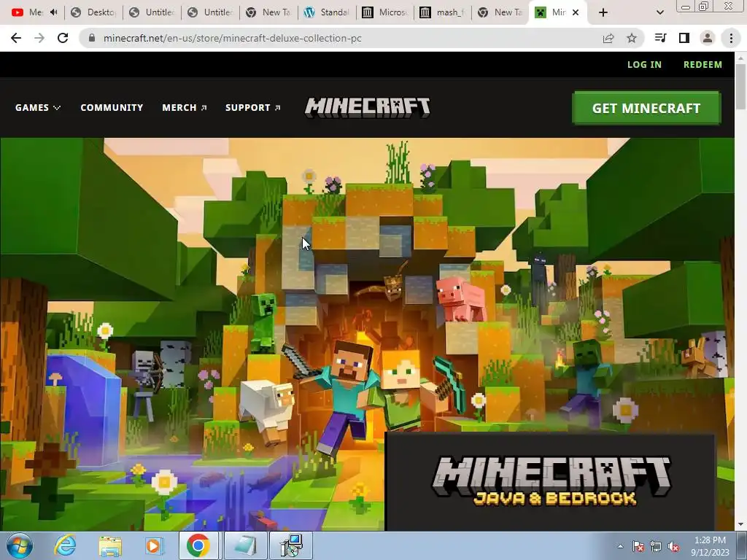Screen dimensions: 747x560
Task: Open the media controls icon
Action: tap(661, 38)
